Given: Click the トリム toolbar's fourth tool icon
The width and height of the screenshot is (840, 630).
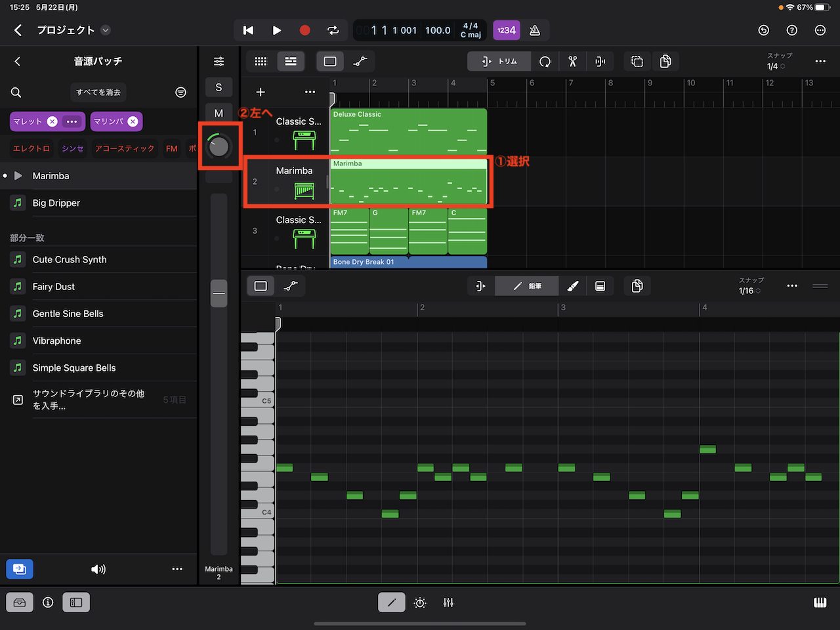Looking at the screenshot, I should [600, 61].
